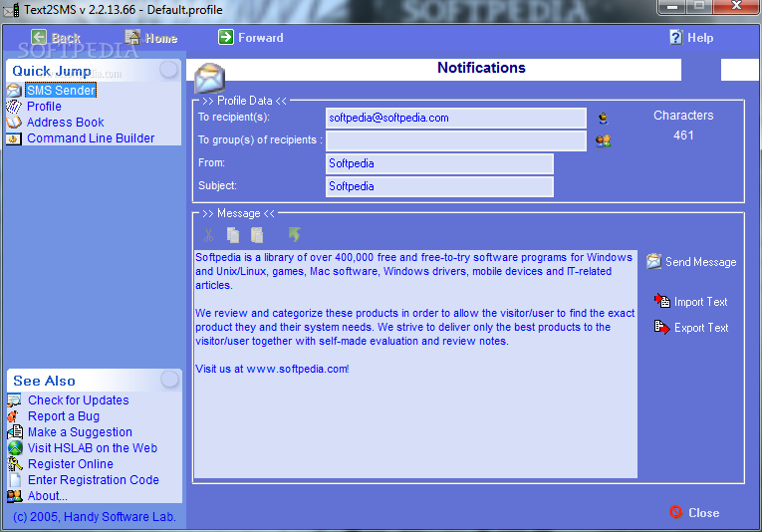Click the Back navigation label
This screenshot has height=532, width=762.
(x=66, y=38)
